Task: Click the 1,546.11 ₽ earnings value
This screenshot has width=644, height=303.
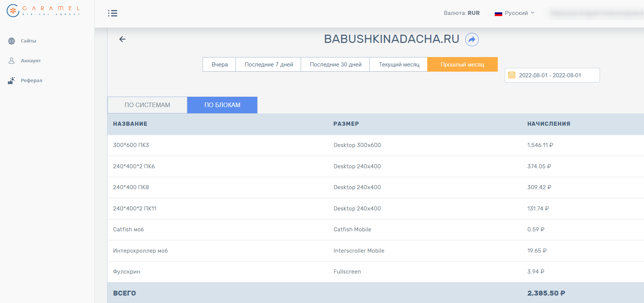Action: point(540,145)
